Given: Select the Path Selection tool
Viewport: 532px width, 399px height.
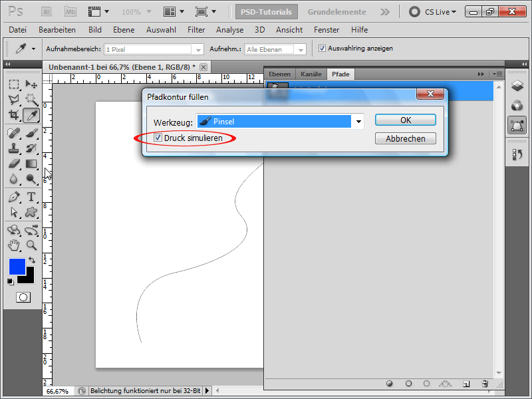Looking at the screenshot, I should (x=14, y=212).
